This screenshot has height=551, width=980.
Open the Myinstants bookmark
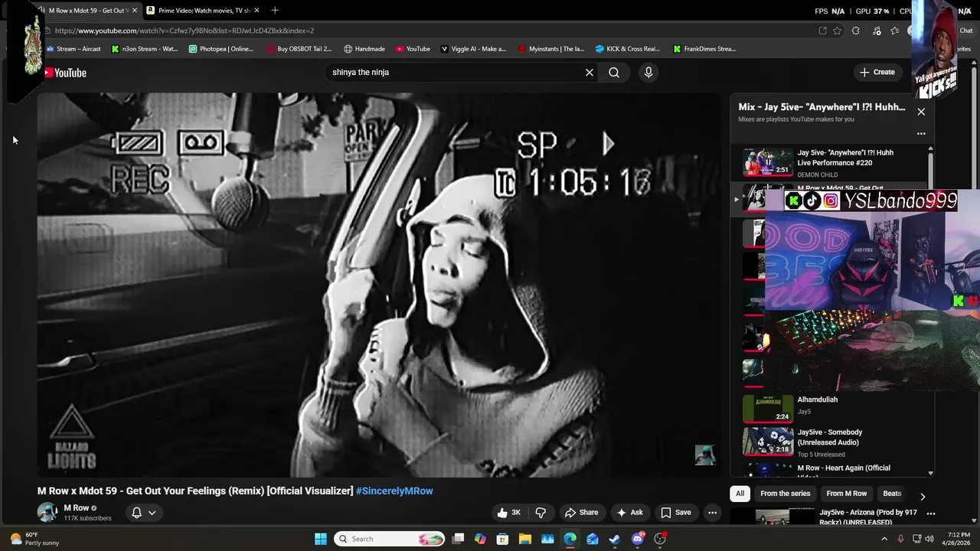pyautogui.click(x=551, y=48)
